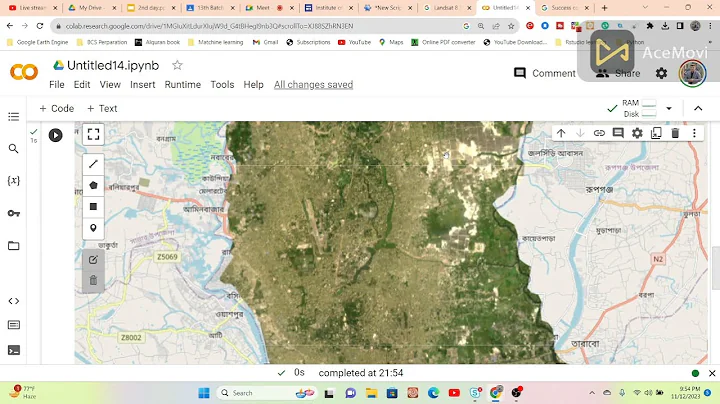This screenshot has width=720, height=404.
Task: Add a new Code cell
Action: click(56, 108)
